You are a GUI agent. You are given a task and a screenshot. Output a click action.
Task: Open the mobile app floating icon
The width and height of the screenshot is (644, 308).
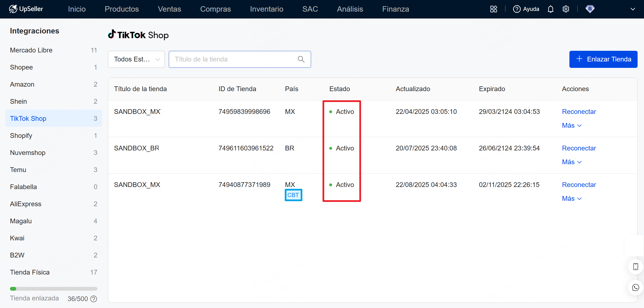click(635, 266)
